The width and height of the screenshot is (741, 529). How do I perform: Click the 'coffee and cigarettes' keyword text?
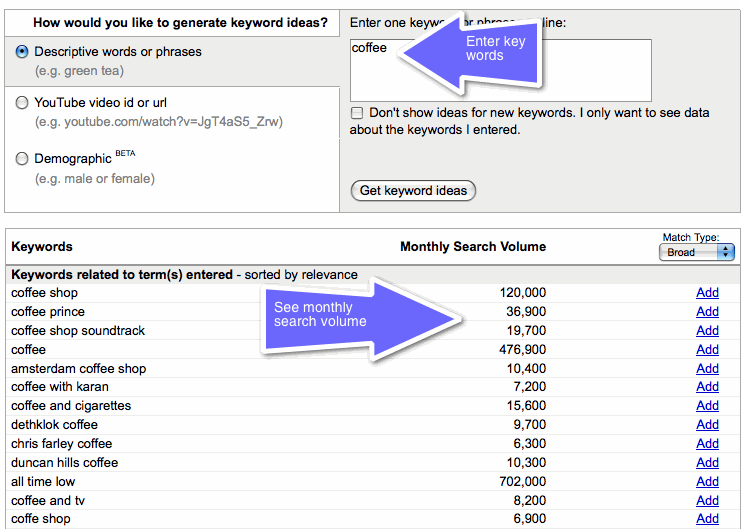click(x=71, y=406)
